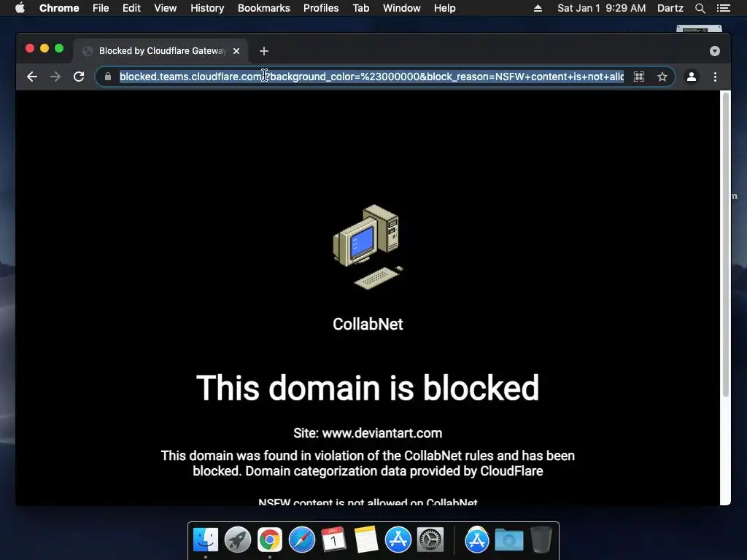This screenshot has width=747, height=560.
Task: Click the address bar URL field
Action: point(371,77)
